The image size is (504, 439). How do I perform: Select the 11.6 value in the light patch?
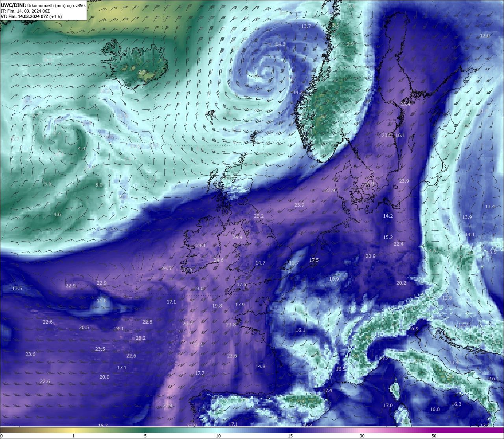click(x=102, y=300)
